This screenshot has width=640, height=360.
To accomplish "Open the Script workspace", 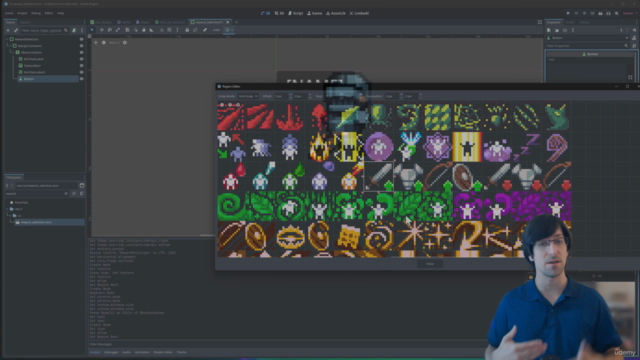I will click(x=296, y=13).
